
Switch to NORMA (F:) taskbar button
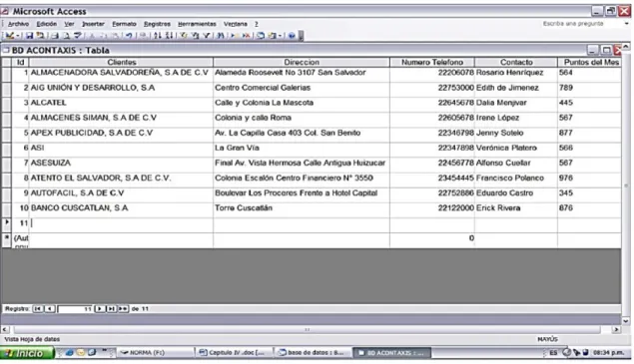pos(155,353)
